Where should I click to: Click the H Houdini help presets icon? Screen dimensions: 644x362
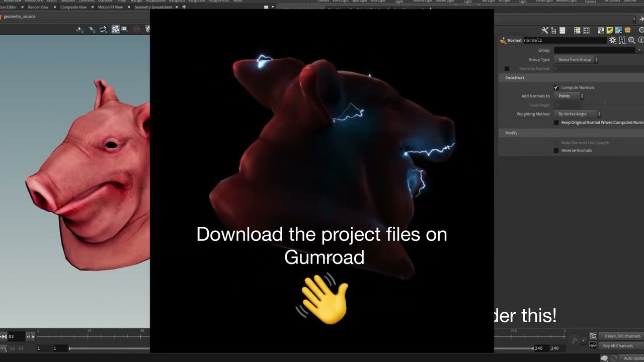point(622,40)
